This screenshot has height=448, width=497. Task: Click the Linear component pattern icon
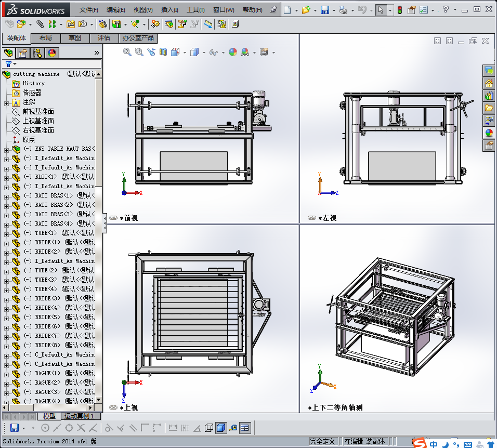(x=53, y=24)
